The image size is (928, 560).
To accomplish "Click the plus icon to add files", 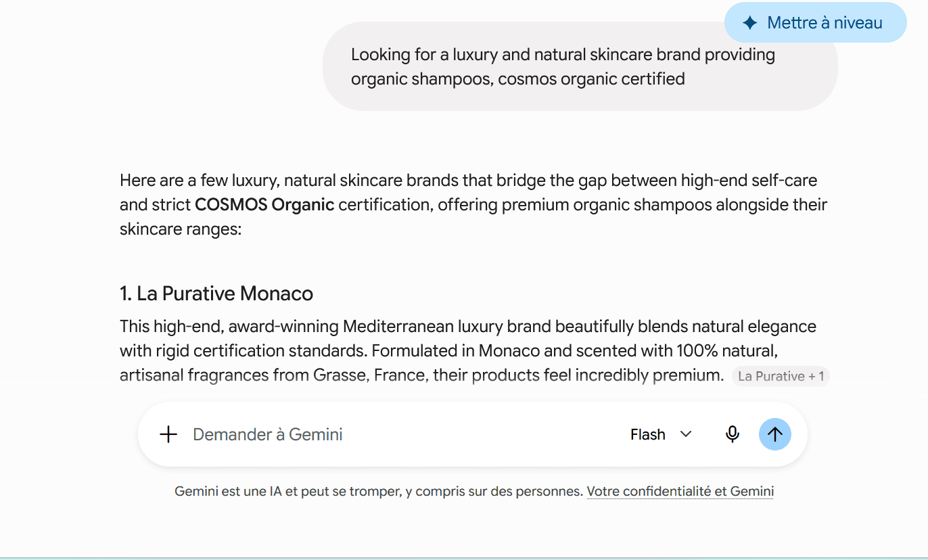I will [168, 434].
